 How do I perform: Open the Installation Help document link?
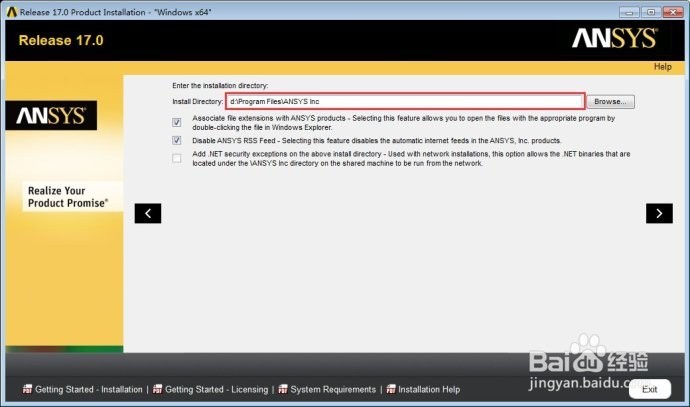429,389
